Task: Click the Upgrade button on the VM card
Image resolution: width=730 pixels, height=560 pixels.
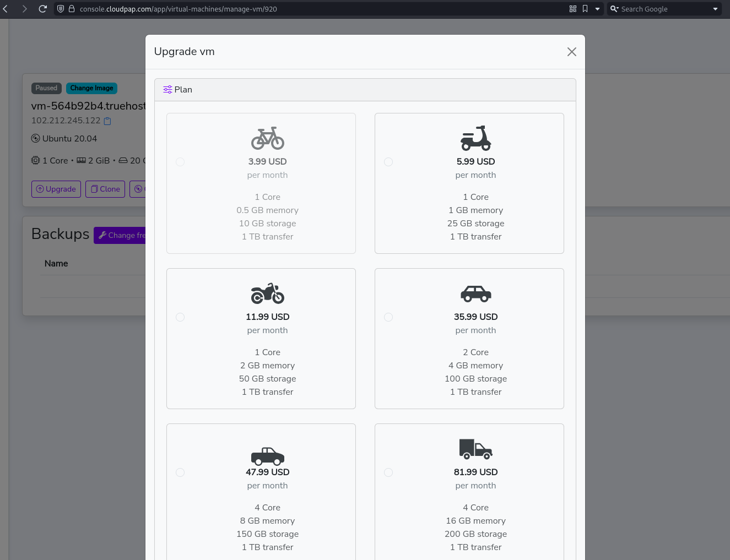Action: pos(56,189)
